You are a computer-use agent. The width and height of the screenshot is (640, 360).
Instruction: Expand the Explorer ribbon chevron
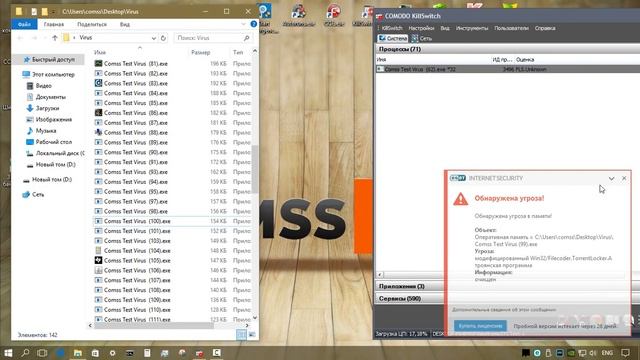[244, 24]
